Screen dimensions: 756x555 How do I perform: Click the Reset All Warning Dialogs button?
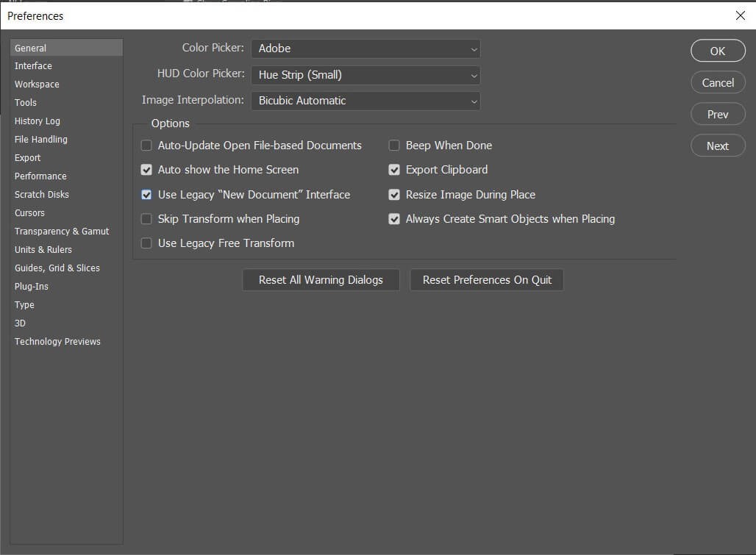point(321,280)
